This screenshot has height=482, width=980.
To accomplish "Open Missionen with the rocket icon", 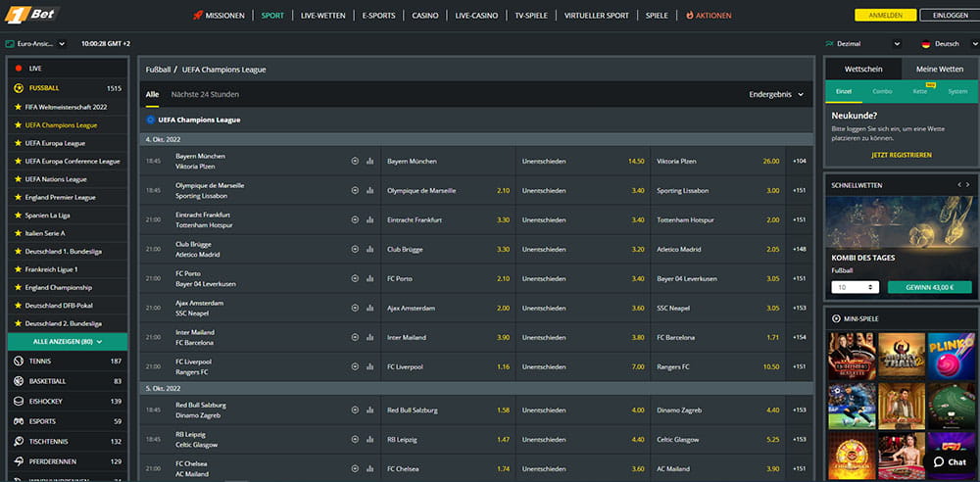I will 219,16.
